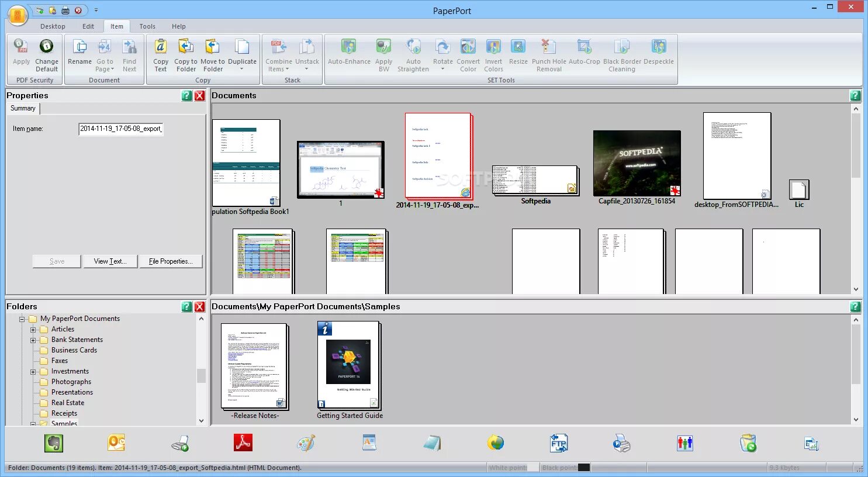Click the View Text button
868x477 pixels.
[110, 261]
